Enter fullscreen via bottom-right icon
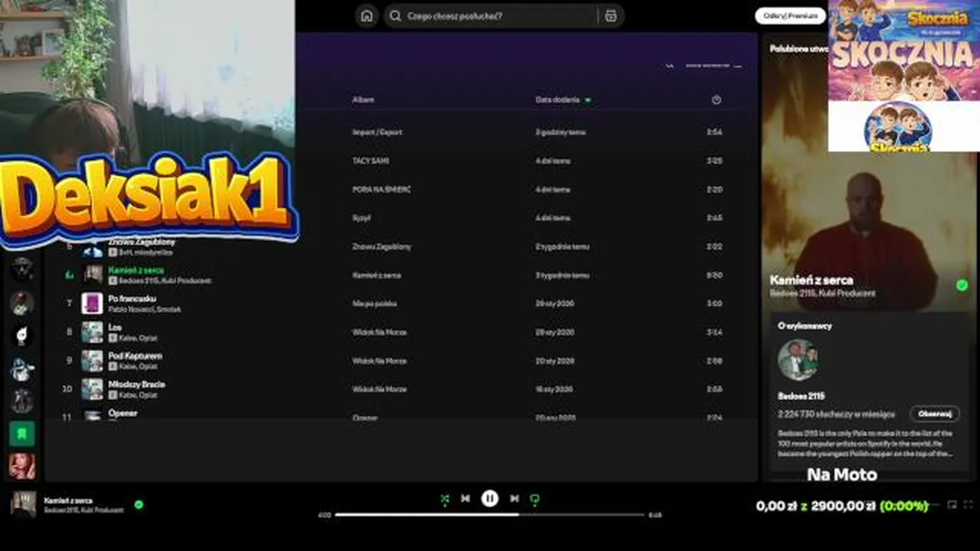 point(968,504)
